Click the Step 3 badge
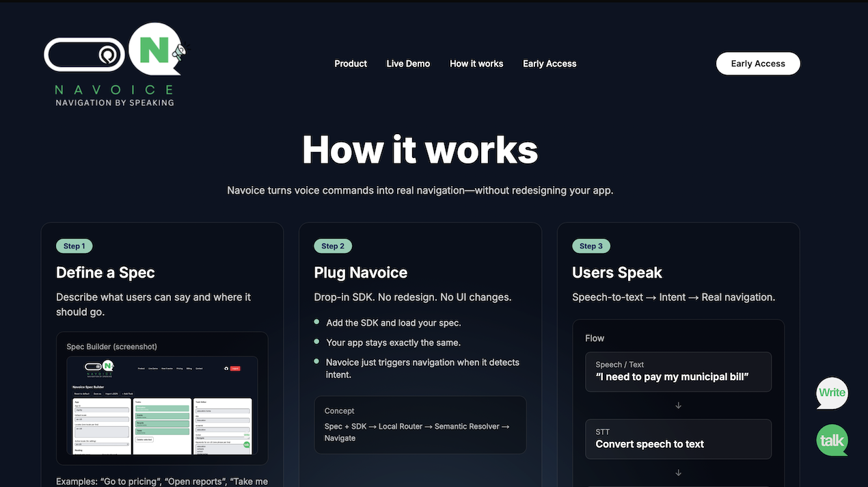The height and width of the screenshot is (487, 868). (x=591, y=246)
